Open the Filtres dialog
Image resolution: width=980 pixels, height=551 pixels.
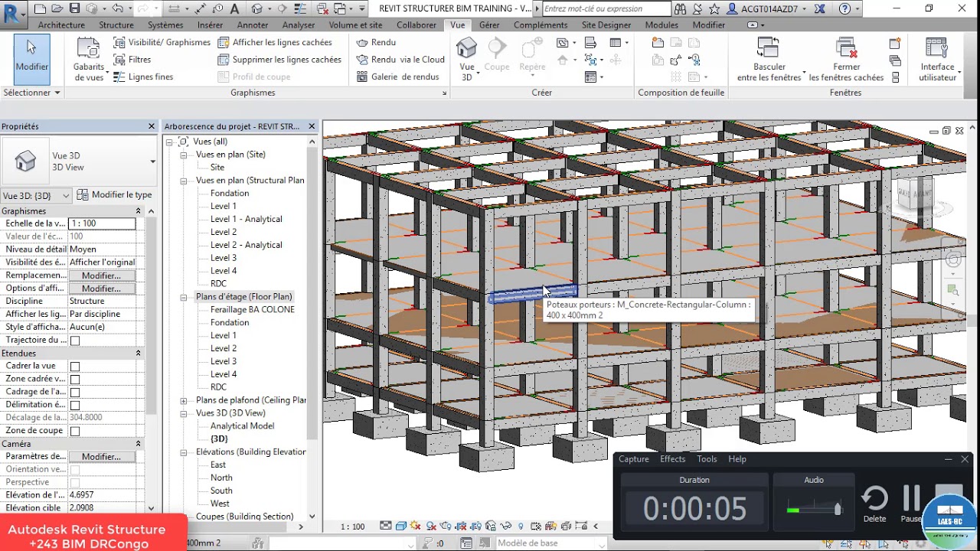[x=132, y=60]
